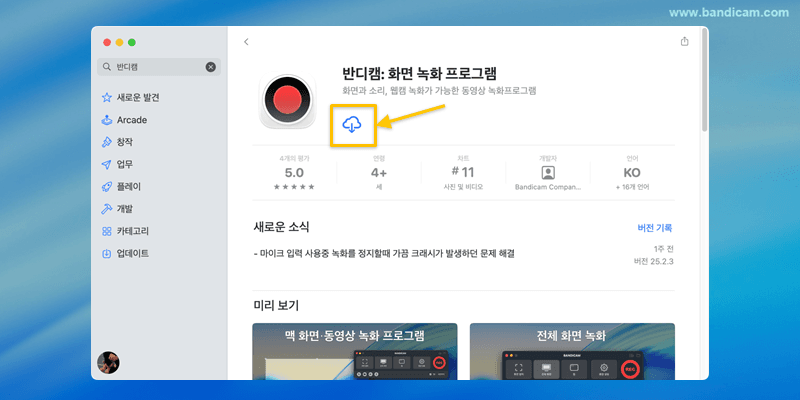Click the #11 chart ranking block
Image resolution: width=800 pixels, height=400 pixels.
[x=463, y=173]
